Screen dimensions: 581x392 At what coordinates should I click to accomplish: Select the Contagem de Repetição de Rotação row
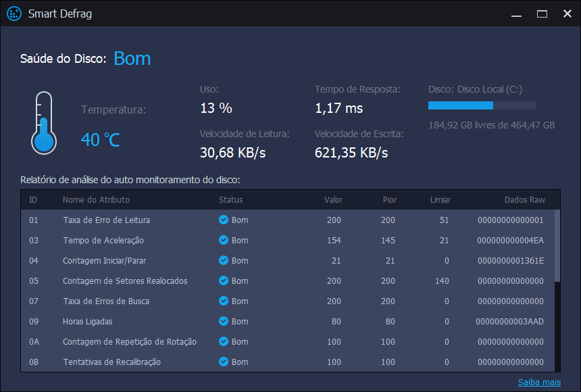(x=130, y=341)
